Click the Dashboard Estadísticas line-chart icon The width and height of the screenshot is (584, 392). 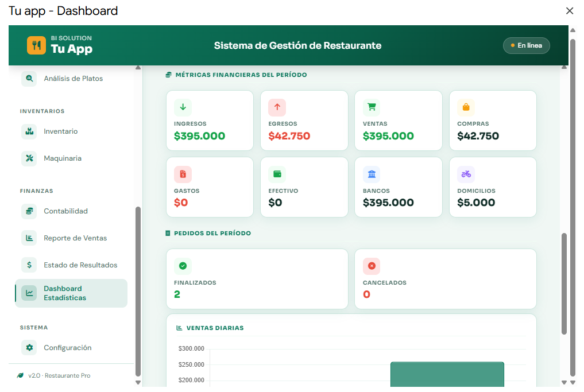pyautogui.click(x=29, y=293)
